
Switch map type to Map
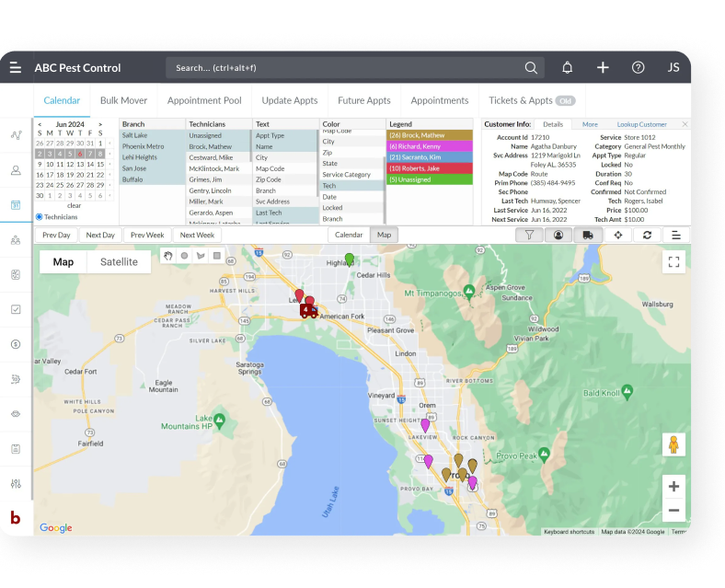63,261
